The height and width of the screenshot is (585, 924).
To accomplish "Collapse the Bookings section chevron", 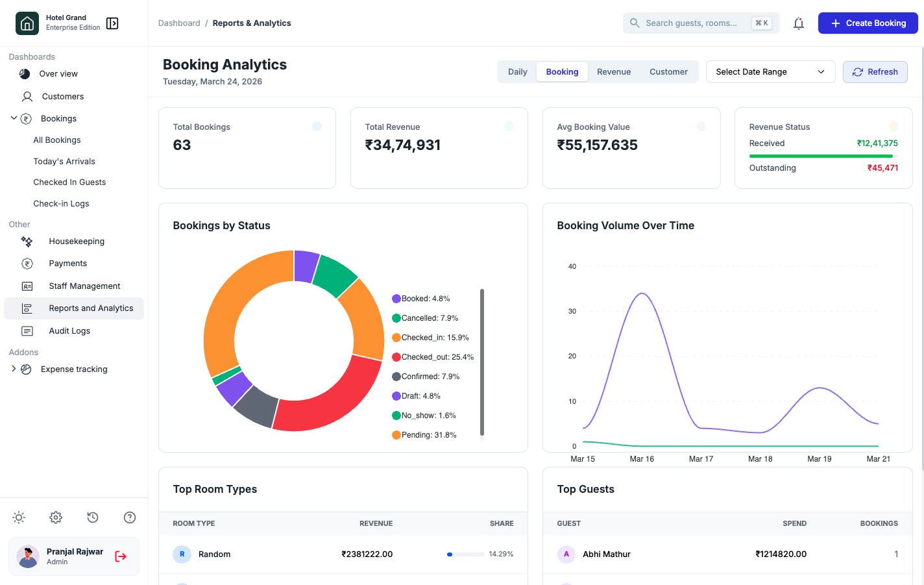I will tap(14, 118).
